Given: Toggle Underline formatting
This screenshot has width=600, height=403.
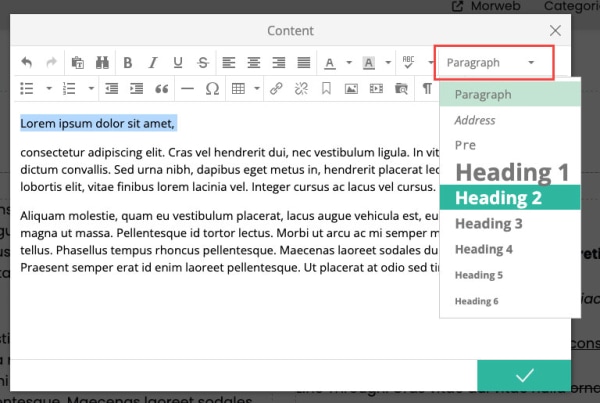Looking at the screenshot, I should (178, 62).
